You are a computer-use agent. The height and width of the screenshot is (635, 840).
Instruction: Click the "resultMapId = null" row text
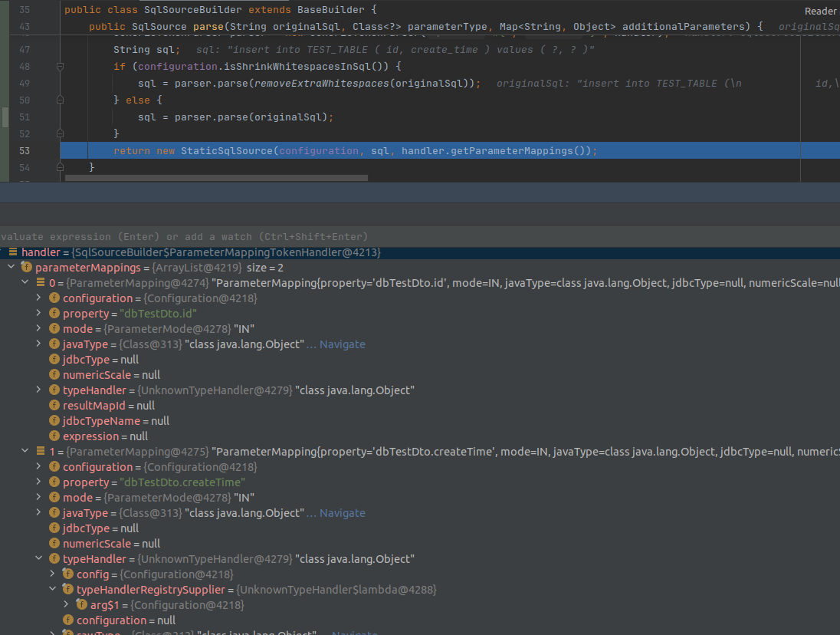pos(109,406)
